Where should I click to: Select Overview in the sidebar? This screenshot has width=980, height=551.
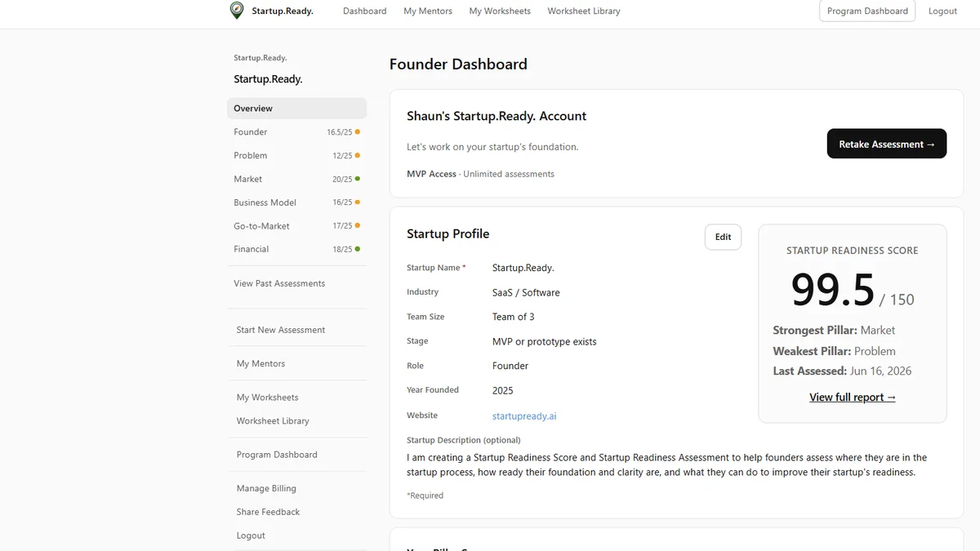point(297,109)
